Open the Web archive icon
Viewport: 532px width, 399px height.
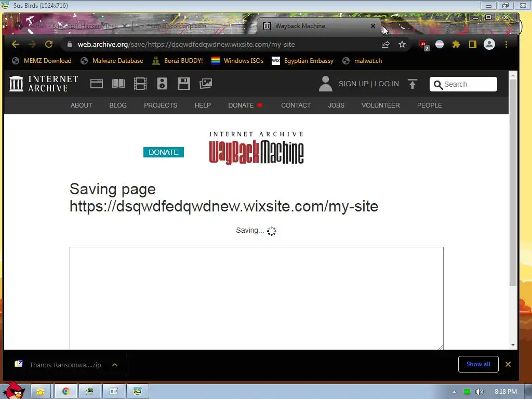pyautogui.click(x=96, y=84)
